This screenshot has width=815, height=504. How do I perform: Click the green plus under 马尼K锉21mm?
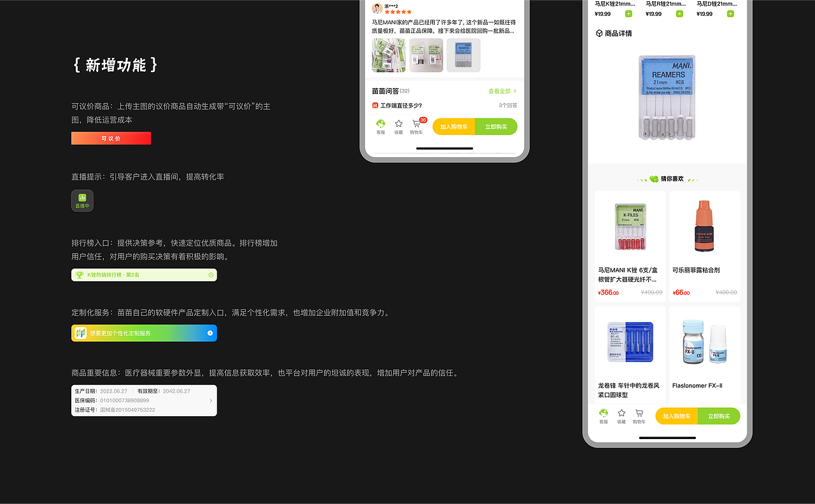coord(628,13)
